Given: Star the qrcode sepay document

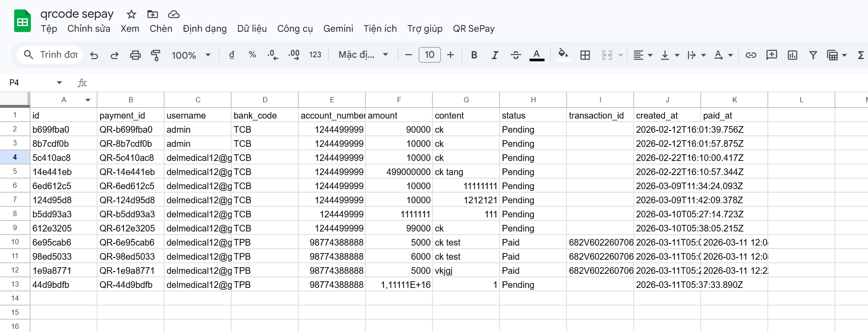Looking at the screenshot, I should (131, 15).
